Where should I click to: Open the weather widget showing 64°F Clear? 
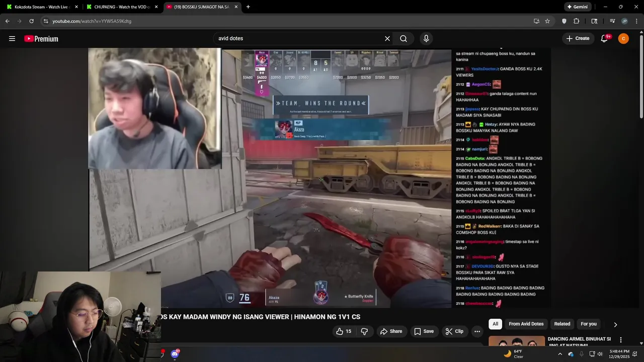coord(514,354)
